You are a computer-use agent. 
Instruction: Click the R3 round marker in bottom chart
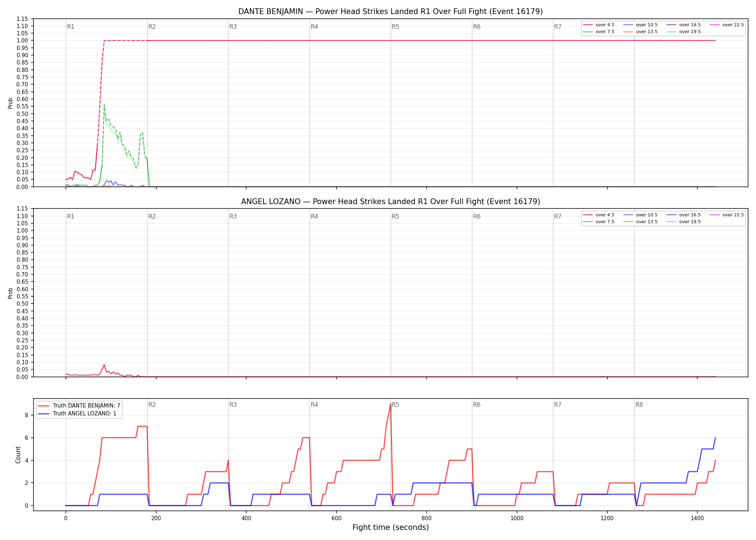point(233,405)
